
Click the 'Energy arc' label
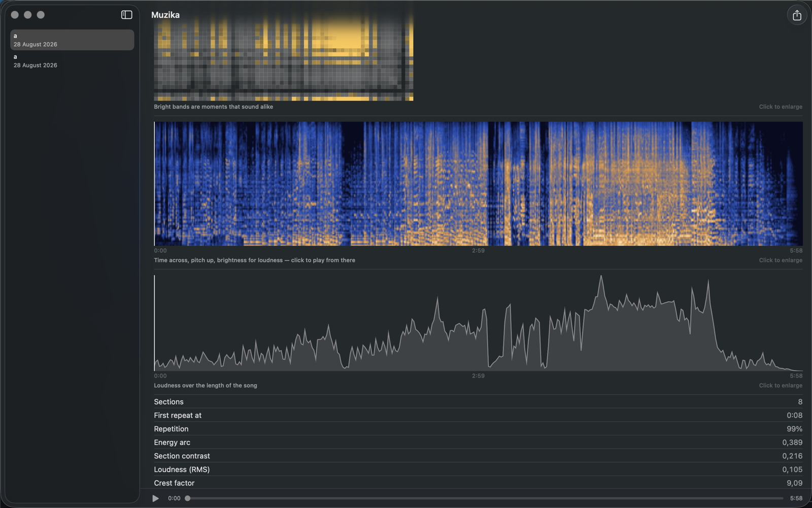pos(172,442)
